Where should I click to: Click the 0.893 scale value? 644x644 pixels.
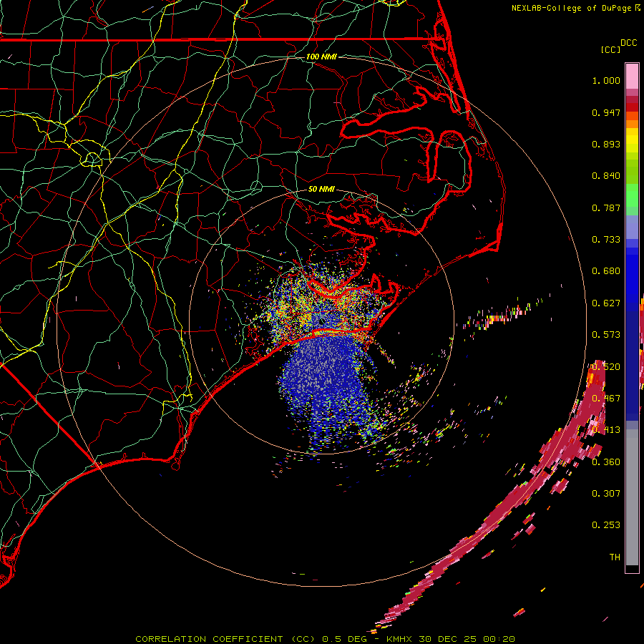606,144
